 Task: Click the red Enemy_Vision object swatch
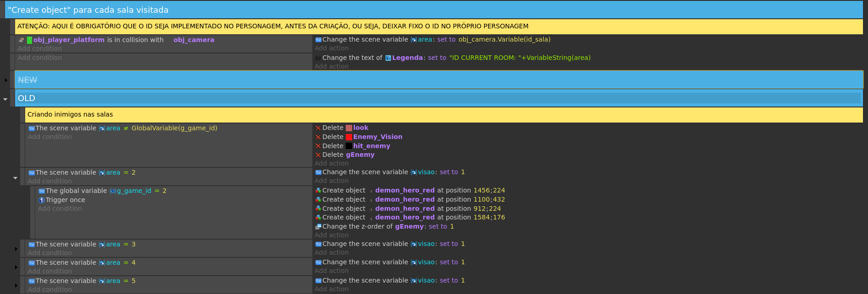(349, 137)
